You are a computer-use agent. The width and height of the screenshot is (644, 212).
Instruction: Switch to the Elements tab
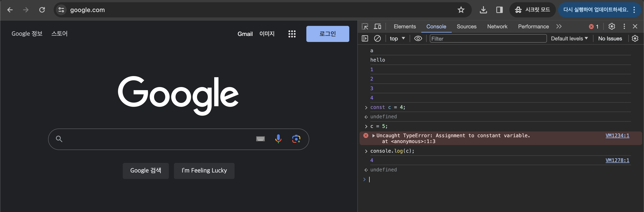tap(405, 26)
